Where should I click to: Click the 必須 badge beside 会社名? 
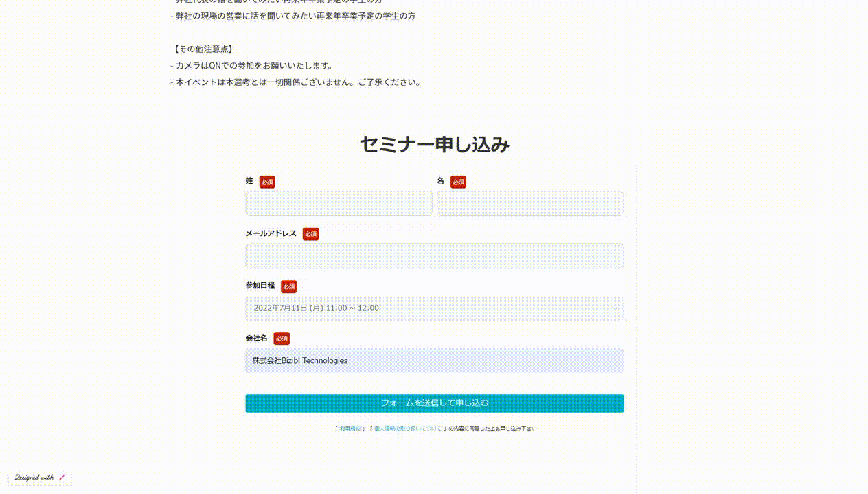282,339
